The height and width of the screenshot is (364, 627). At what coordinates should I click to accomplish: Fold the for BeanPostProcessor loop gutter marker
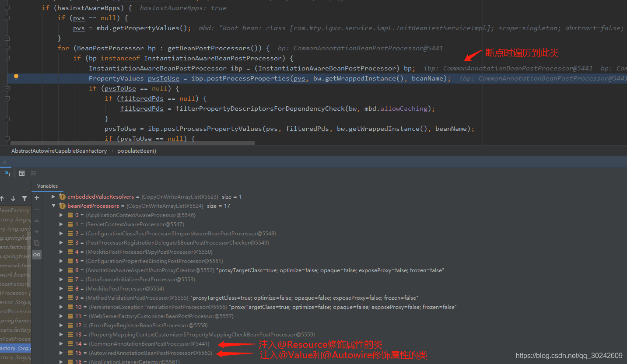7,48
